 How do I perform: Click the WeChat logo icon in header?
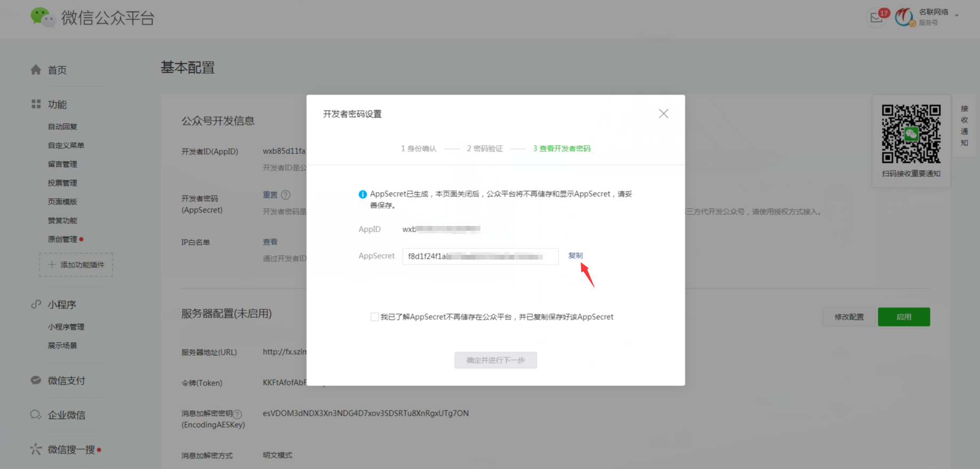(x=43, y=17)
